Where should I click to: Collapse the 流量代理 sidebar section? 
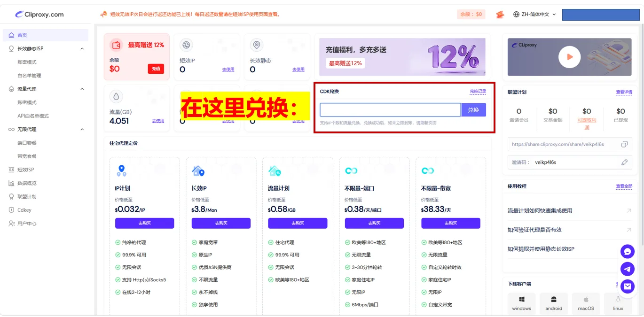click(x=82, y=89)
